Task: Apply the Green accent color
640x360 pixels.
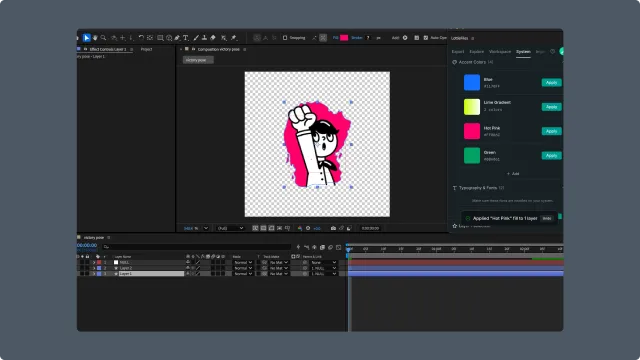Action: [x=551, y=156]
